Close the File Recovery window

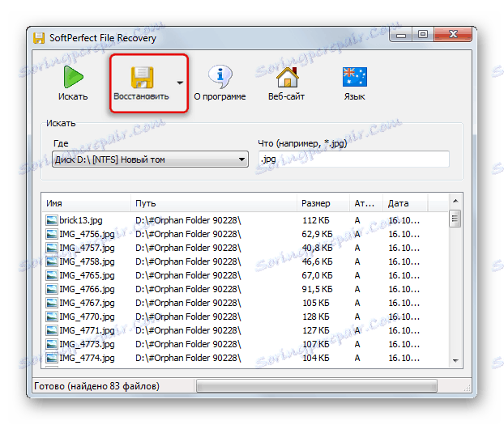(x=453, y=34)
